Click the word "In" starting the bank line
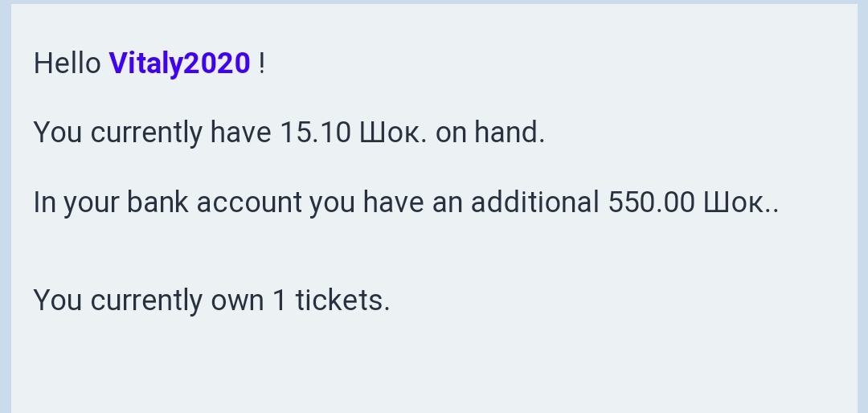The width and height of the screenshot is (868, 413). [x=44, y=202]
